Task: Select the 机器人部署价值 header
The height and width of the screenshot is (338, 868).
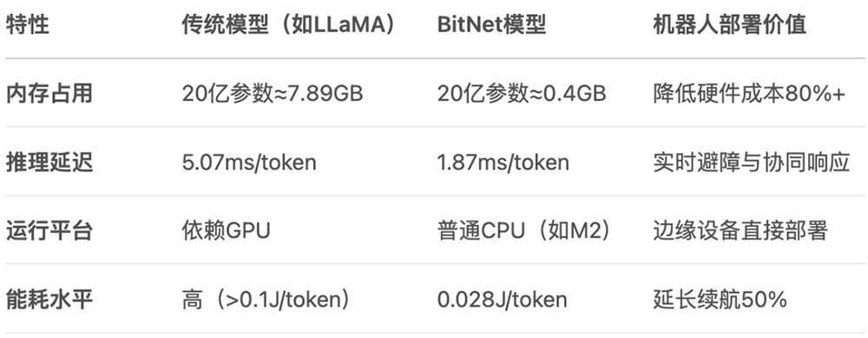Action: pos(729,25)
